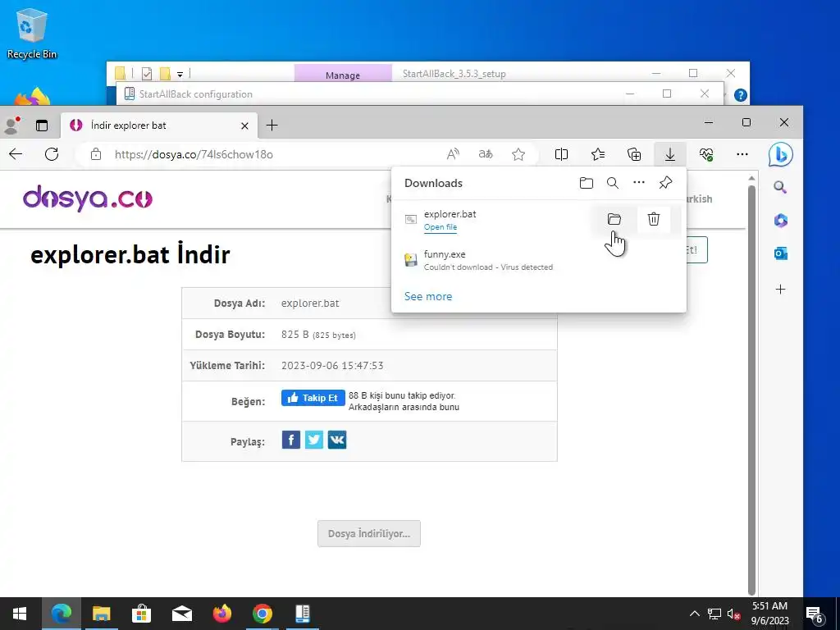
Task: Open Edge Settings and more menu
Action: [x=742, y=155]
